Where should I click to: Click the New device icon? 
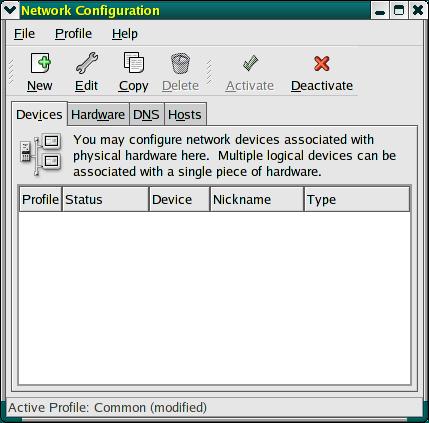40,63
